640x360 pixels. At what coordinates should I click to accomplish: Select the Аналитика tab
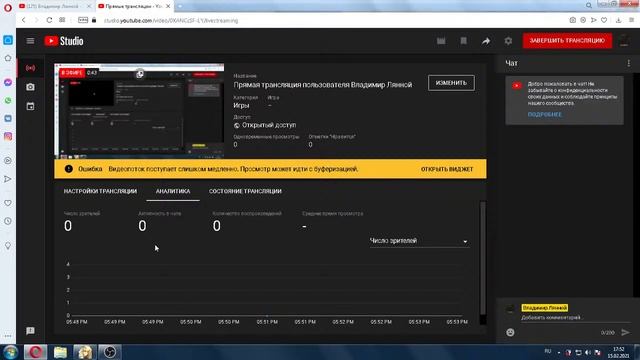point(173,191)
